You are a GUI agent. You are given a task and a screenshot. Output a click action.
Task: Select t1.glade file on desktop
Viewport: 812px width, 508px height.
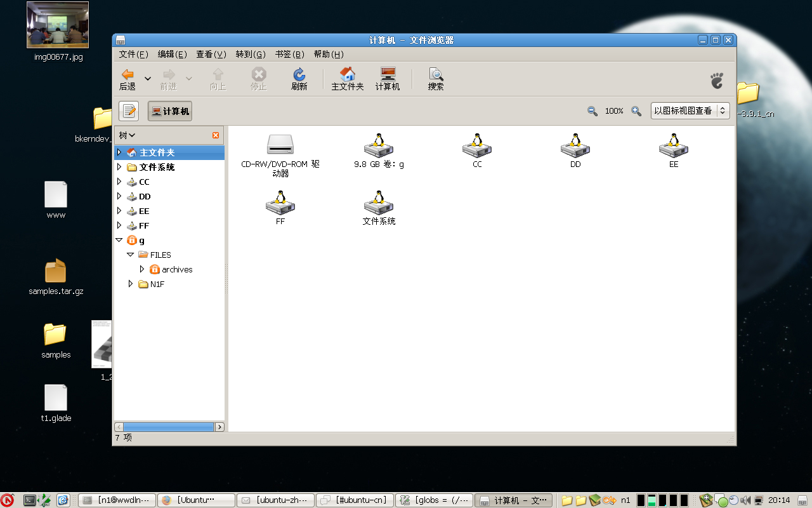(56, 398)
